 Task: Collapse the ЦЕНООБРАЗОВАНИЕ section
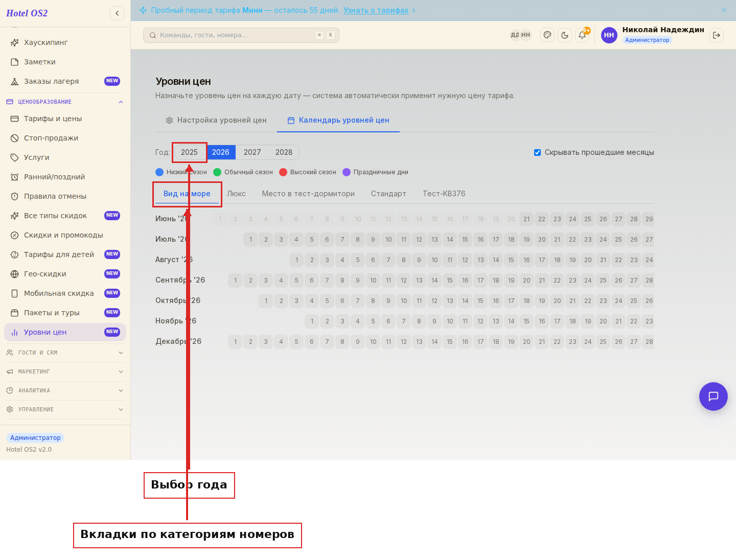(x=65, y=102)
